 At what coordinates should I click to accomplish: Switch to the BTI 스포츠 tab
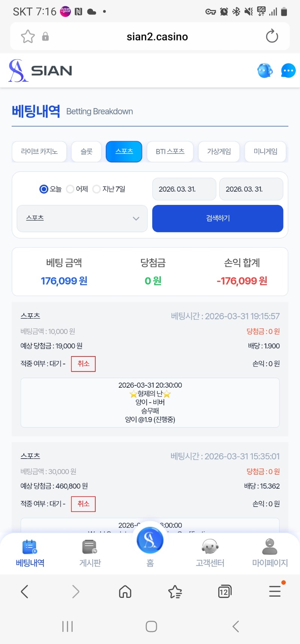click(170, 152)
